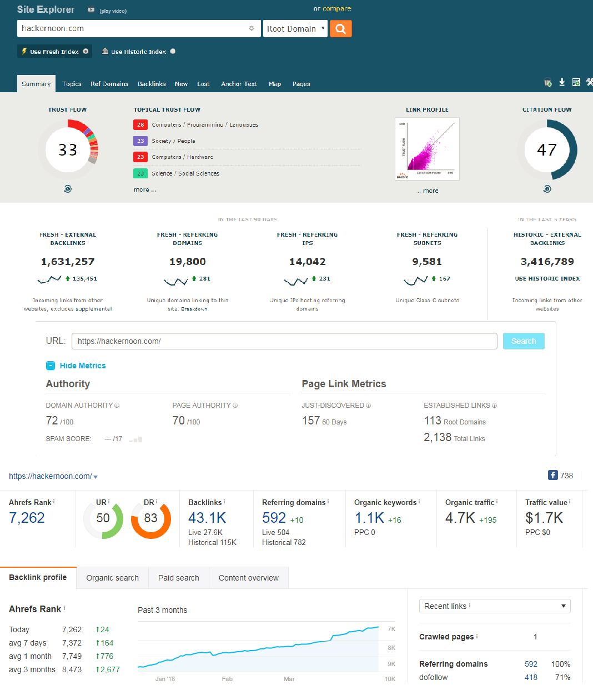The width and height of the screenshot is (593, 700).
Task: Click info icon next to Crawled pages
Action: pyautogui.click(x=477, y=636)
